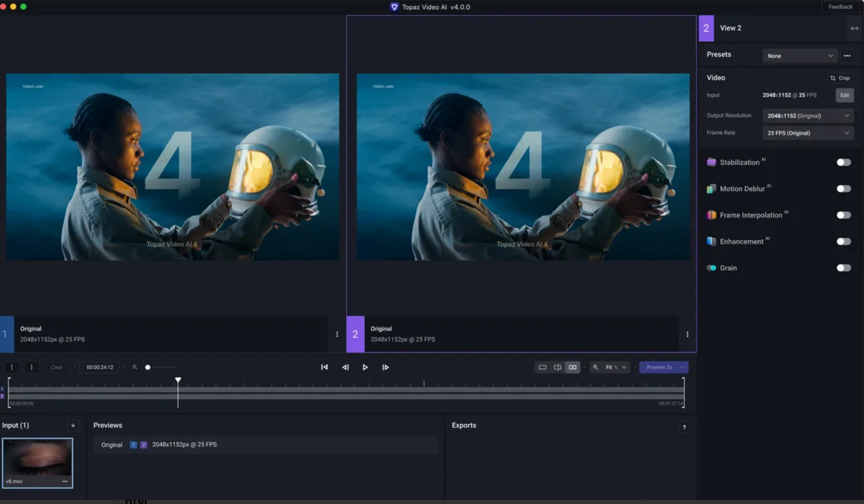Enable the Grain effect
This screenshot has width=864, height=504.
pos(844,268)
